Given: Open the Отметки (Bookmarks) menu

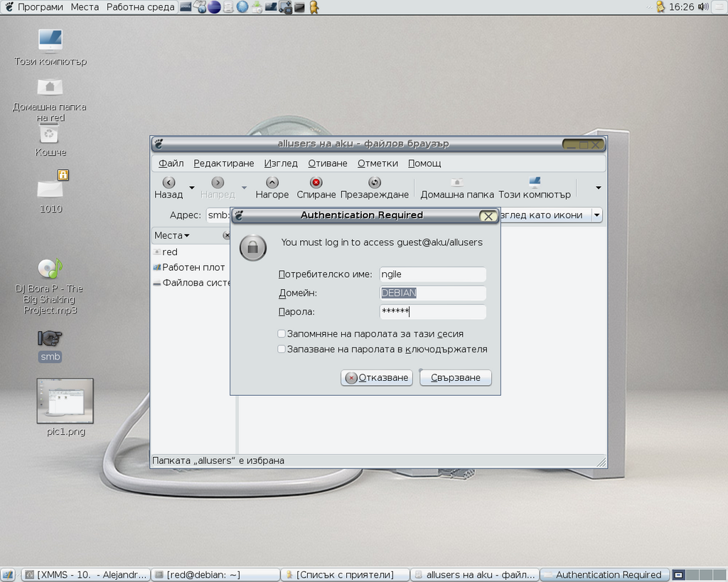Looking at the screenshot, I should [378, 163].
